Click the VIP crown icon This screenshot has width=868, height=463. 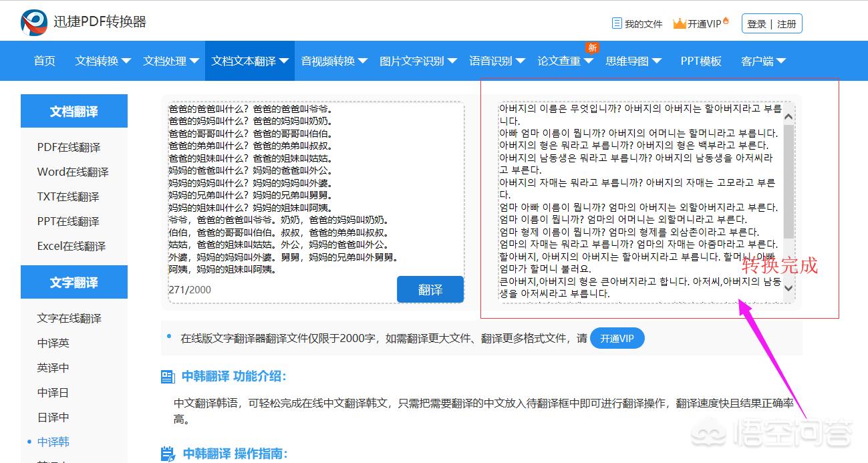point(680,23)
